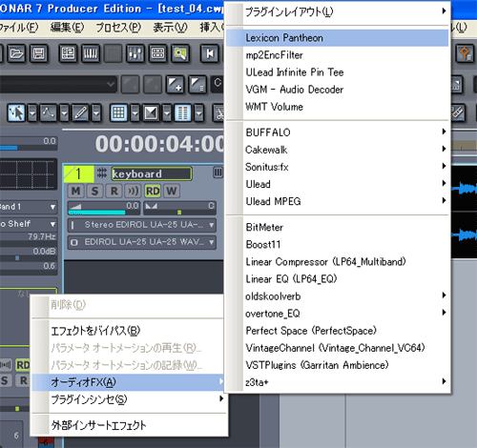Click the orange marker icon at top right
The width and height of the screenshot is (477, 448).
coord(466,53)
